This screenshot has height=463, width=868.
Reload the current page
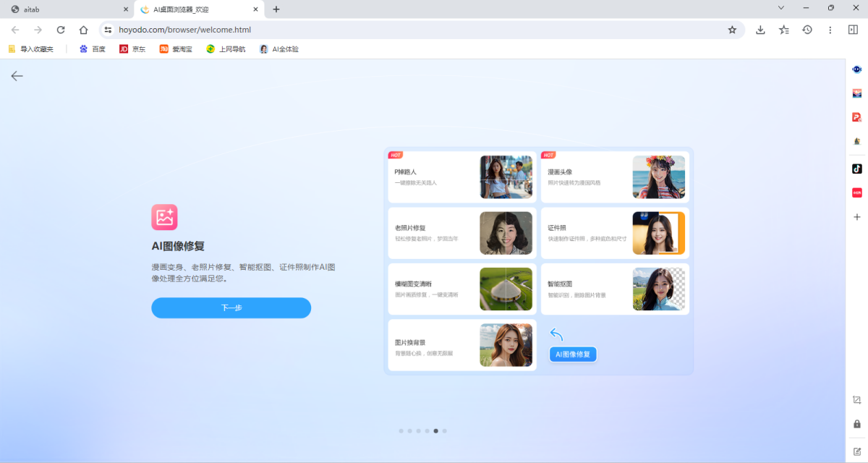61,30
